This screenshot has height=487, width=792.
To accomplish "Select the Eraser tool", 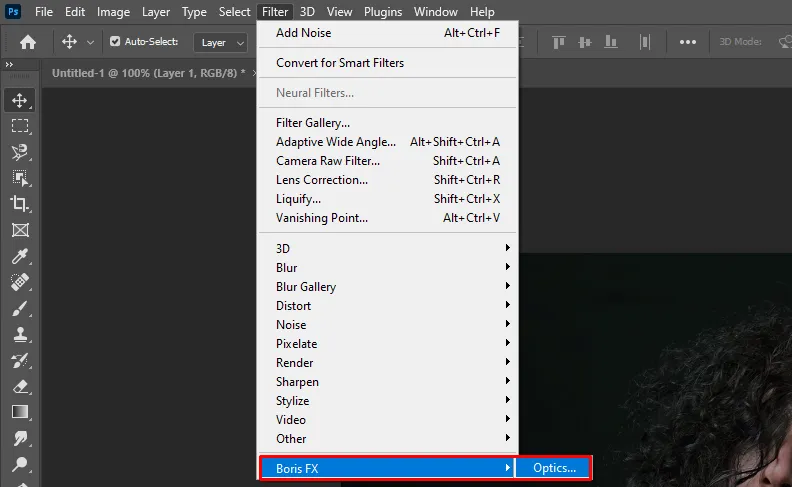I will point(19,386).
